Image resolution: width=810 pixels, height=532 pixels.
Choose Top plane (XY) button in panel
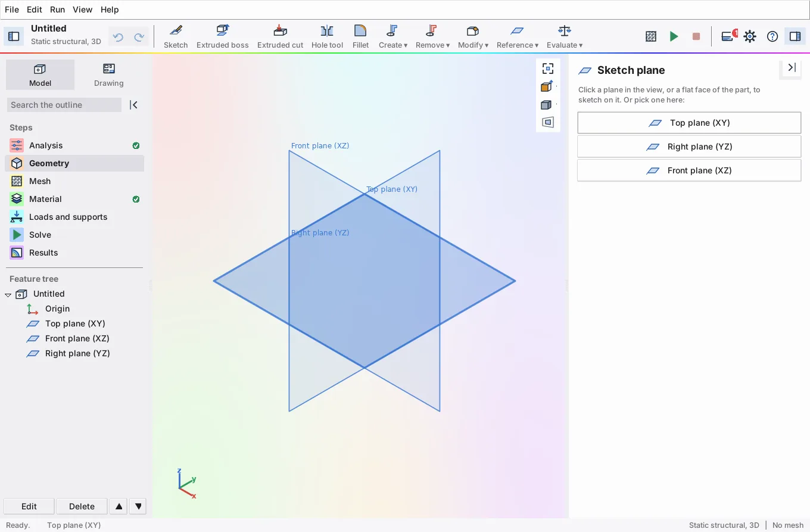click(689, 123)
